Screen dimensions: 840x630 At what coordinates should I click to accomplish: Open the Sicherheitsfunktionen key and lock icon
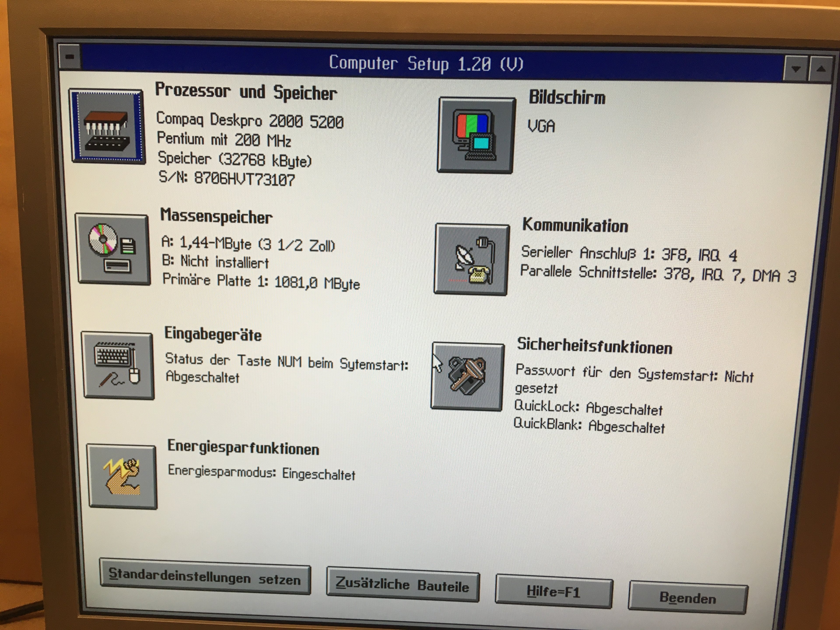coord(467,376)
